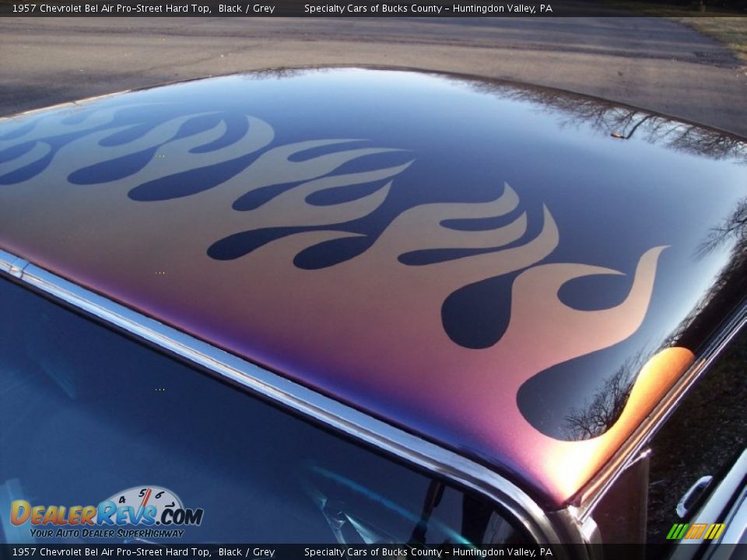Screen dimensions: 747x560
Task: Click the 'a' marker on the clock face
Action: 121,499
